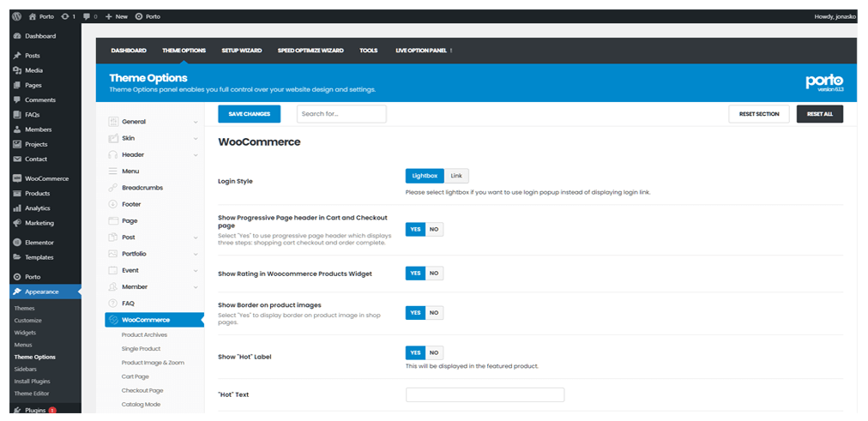Viewport: 868px width, 421px height.
Task: Set Show "Hot" Label to NO
Action: tap(434, 353)
